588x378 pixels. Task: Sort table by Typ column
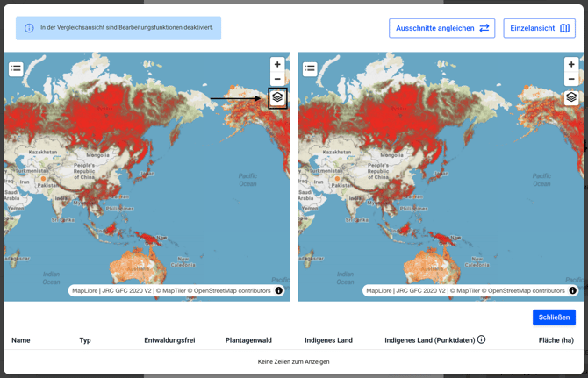point(85,340)
